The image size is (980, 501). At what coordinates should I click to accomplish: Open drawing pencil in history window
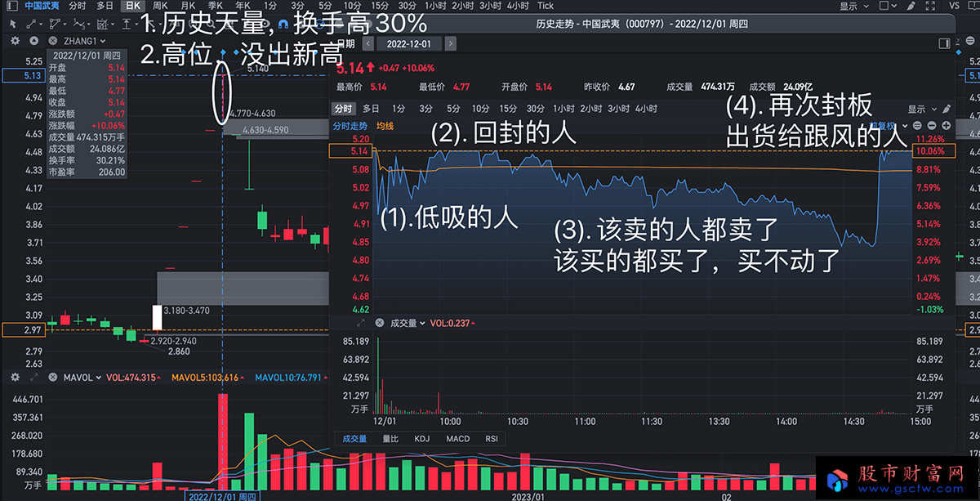[947, 109]
